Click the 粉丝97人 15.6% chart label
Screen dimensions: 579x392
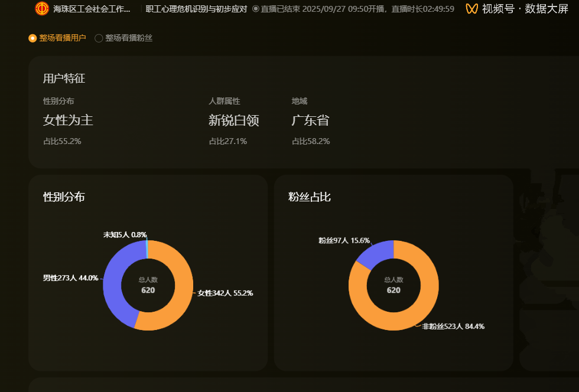(x=344, y=240)
